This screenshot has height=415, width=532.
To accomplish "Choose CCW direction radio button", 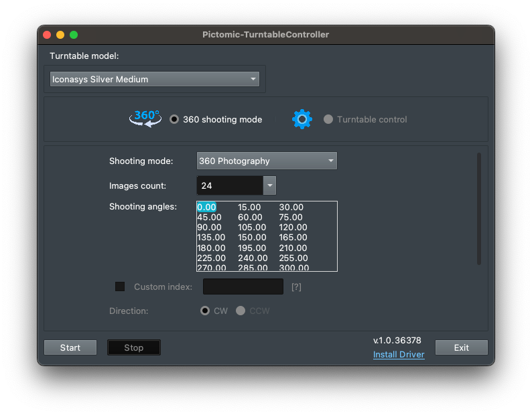I will (x=241, y=311).
